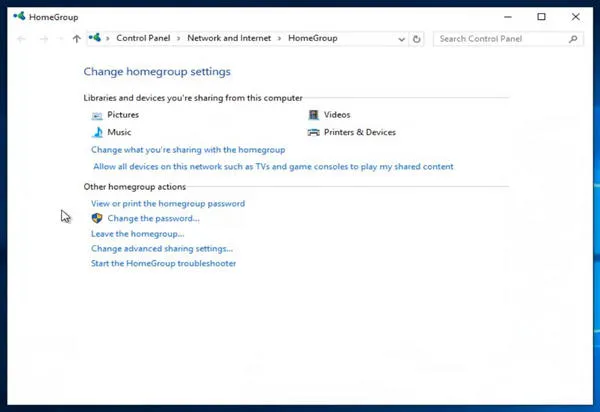The height and width of the screenshot is (412, 600).
Task: Start the HomeGroup troubleshooter
Action: click(x=163, y=263)
